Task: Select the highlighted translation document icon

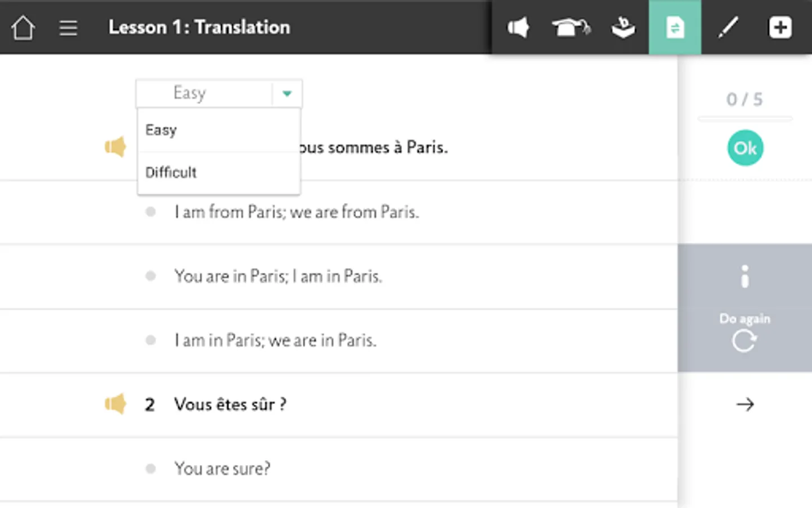Action: coord(675,27)
